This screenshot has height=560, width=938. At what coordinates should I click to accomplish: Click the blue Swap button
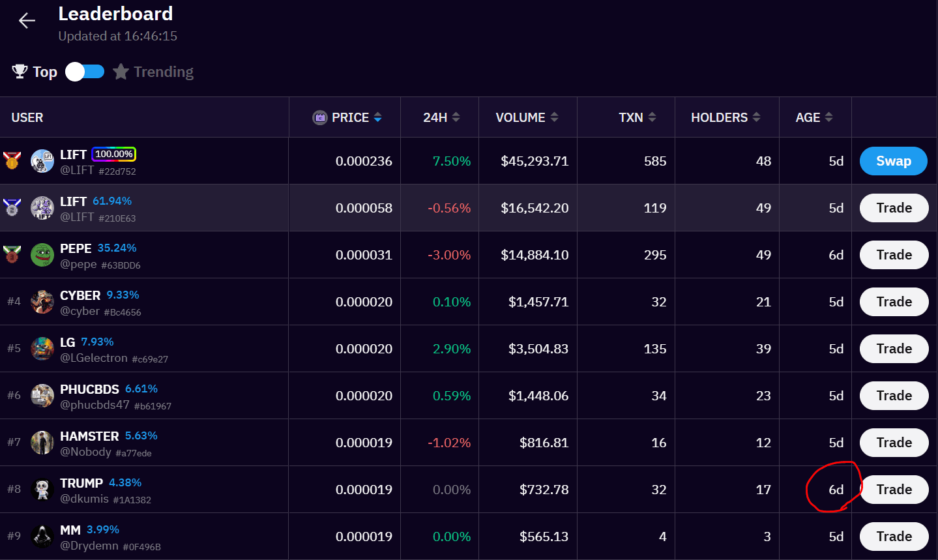point(893,161)
